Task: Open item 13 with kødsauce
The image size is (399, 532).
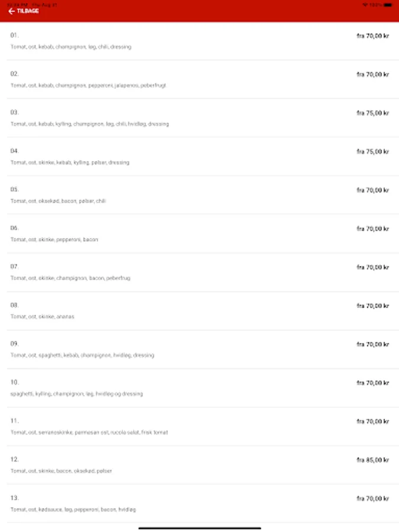Action: coord(199,503)
